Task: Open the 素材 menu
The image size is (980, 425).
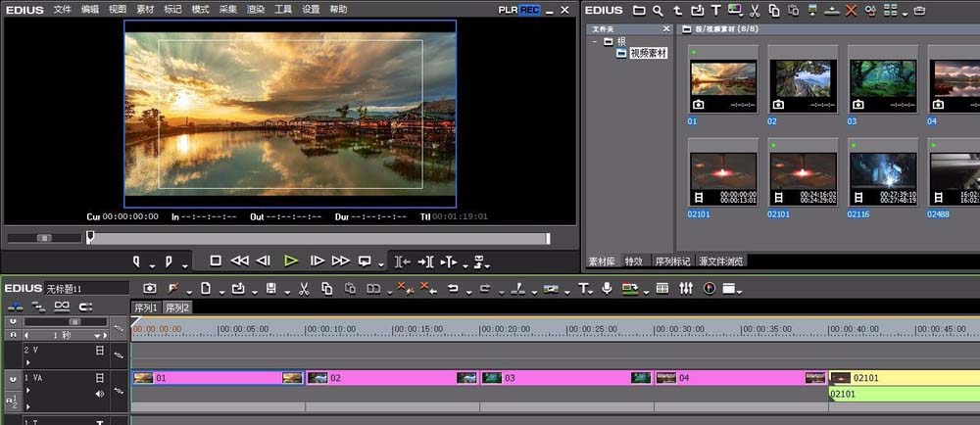Action: (x=145, y=10)
